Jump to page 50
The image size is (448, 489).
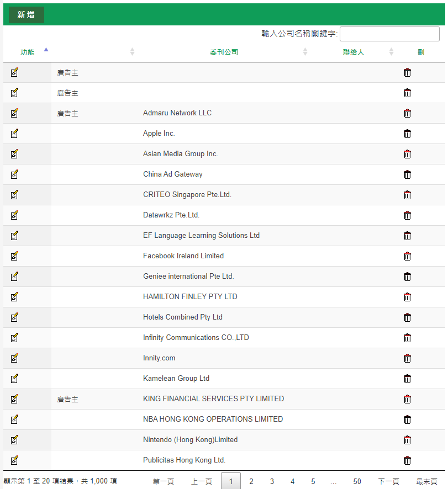(x=357, y=481)
